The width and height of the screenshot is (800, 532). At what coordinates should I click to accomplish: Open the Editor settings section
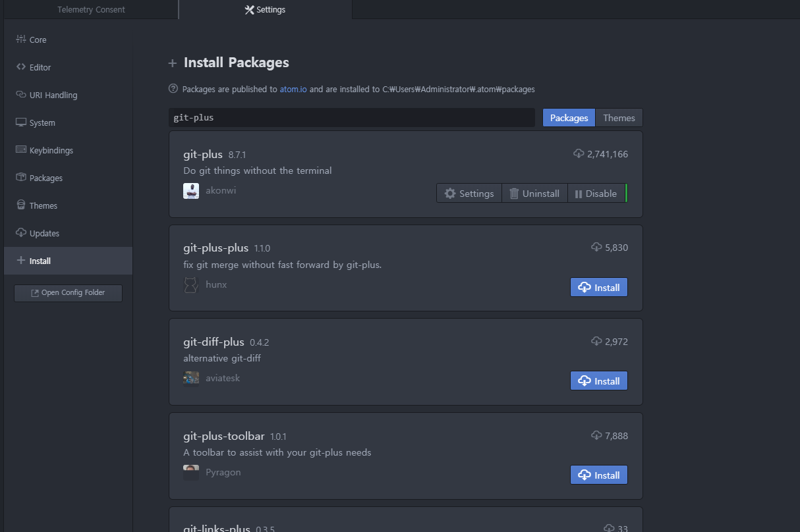[x=68, y=67]
